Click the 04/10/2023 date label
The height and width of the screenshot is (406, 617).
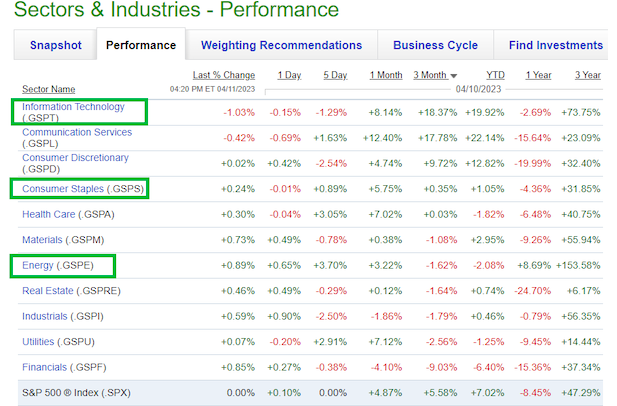478,89
